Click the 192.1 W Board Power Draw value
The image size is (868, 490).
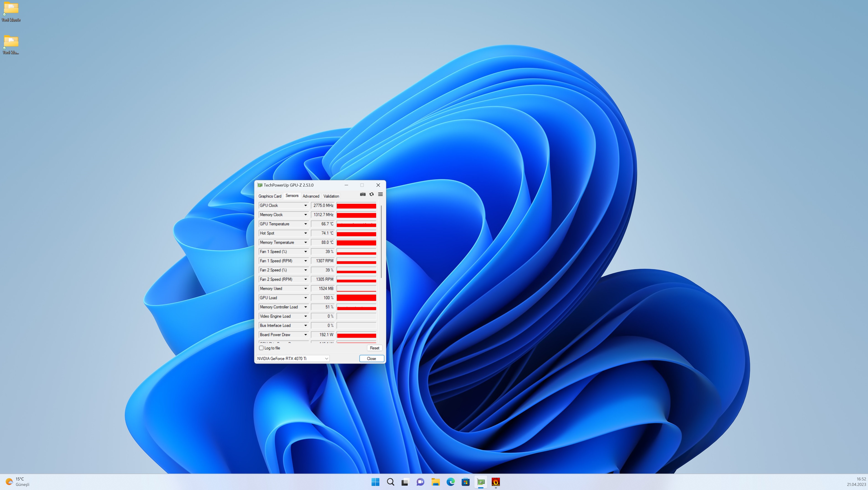tap(323, 335)
